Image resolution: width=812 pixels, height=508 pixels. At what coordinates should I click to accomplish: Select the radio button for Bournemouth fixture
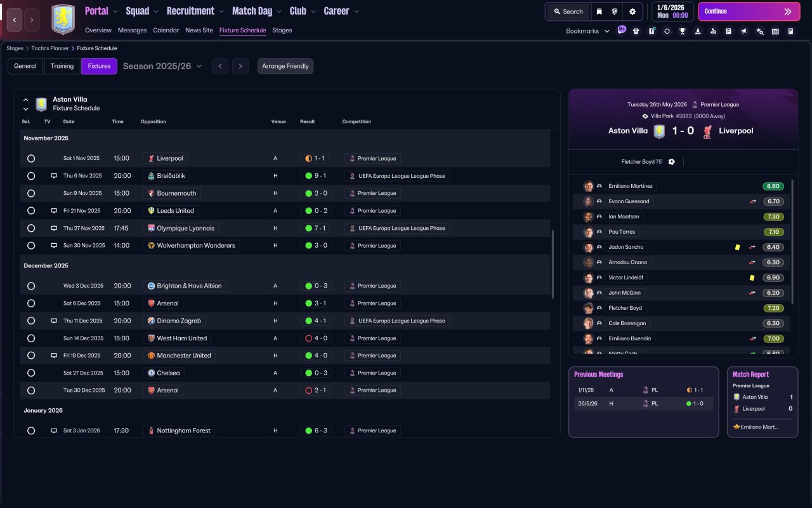31,194
